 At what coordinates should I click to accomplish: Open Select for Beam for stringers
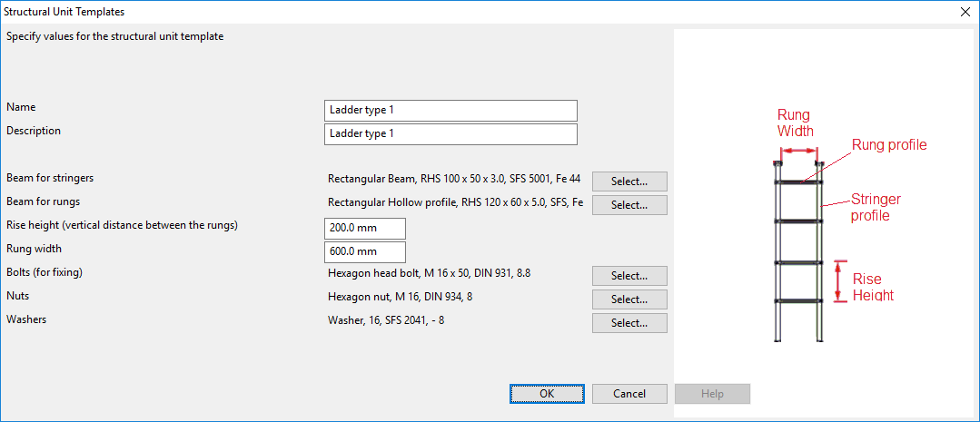point(629,182)
